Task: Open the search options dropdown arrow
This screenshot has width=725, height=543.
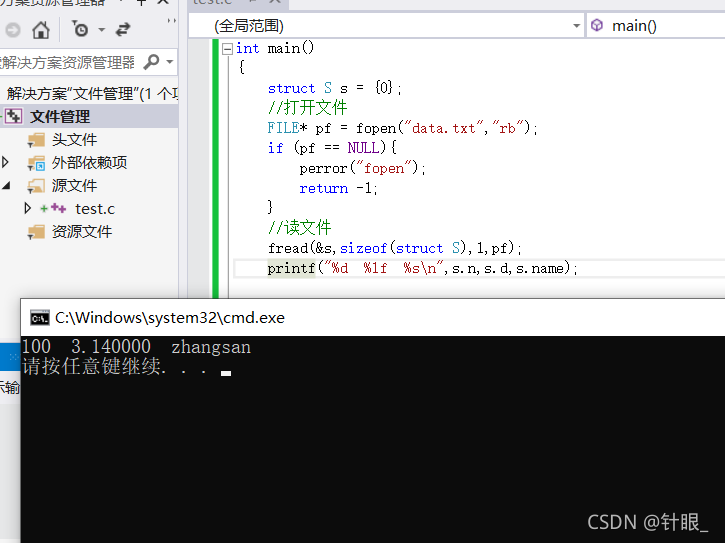Action: point(170,62)
